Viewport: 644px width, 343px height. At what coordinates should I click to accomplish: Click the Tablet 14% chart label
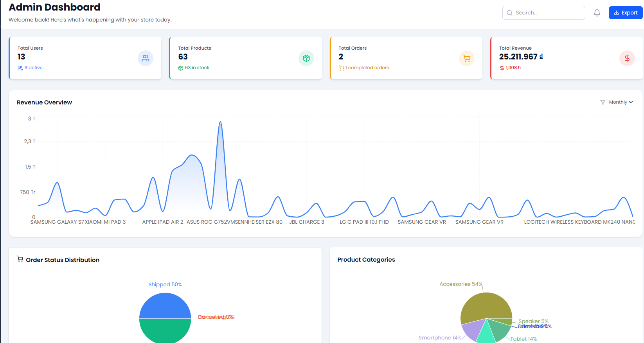click(523, 339)
